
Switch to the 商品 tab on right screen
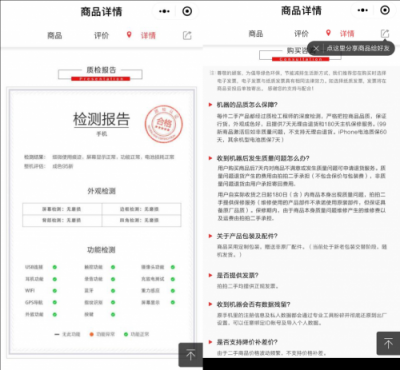click(256, 33)
